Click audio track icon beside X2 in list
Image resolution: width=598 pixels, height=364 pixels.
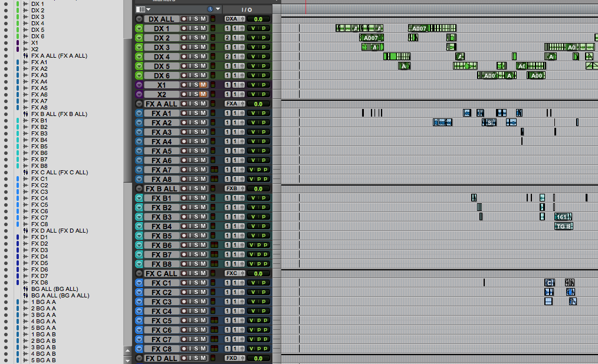point(25,49)
